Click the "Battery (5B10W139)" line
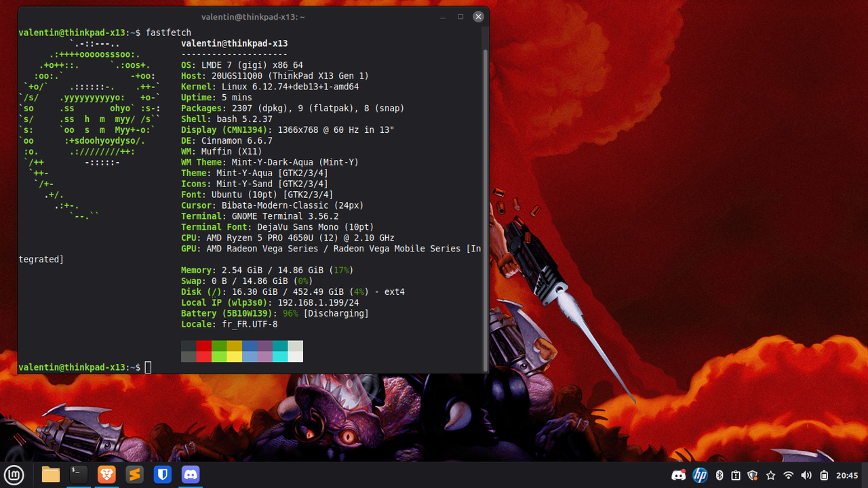The height and width of the screenshot is (488, 868). point(275,314)
